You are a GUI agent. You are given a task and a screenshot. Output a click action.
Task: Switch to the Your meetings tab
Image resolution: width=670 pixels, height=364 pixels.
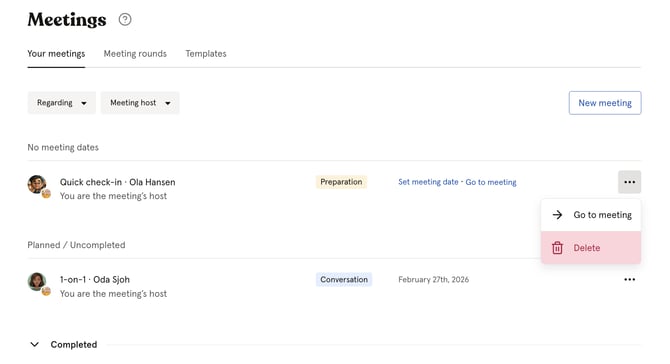pyautogui.click(x=56, y=54)
